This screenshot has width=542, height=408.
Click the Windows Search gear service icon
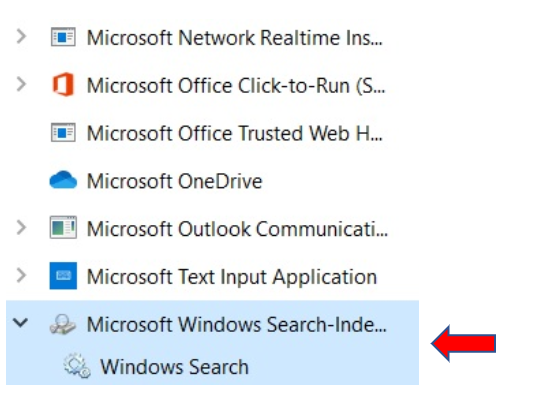click(x=77, y=366)
